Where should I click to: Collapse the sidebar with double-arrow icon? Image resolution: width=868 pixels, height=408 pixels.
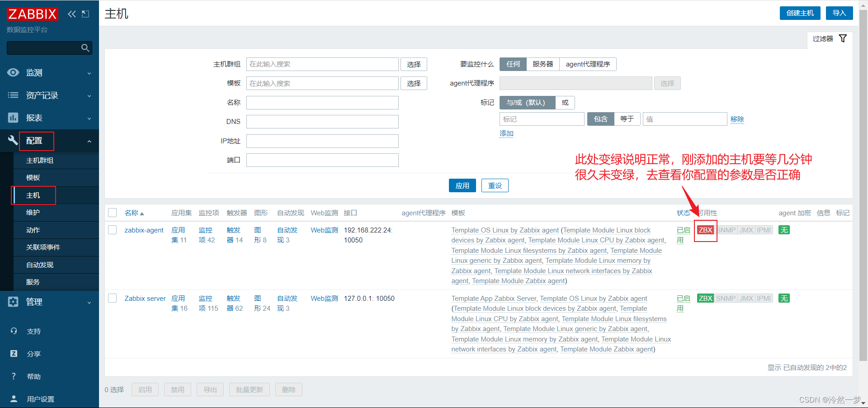(x=72, y=14)
